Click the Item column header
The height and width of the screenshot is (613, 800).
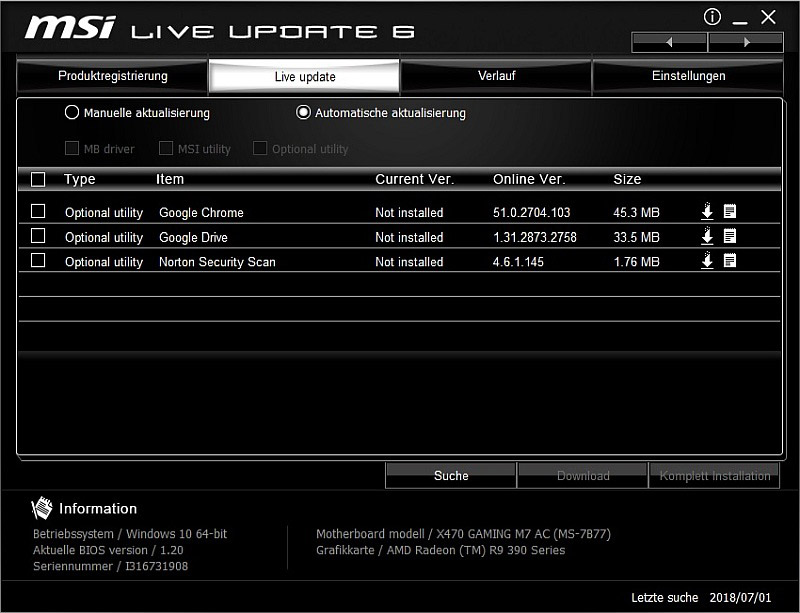[x=170, y=179]
